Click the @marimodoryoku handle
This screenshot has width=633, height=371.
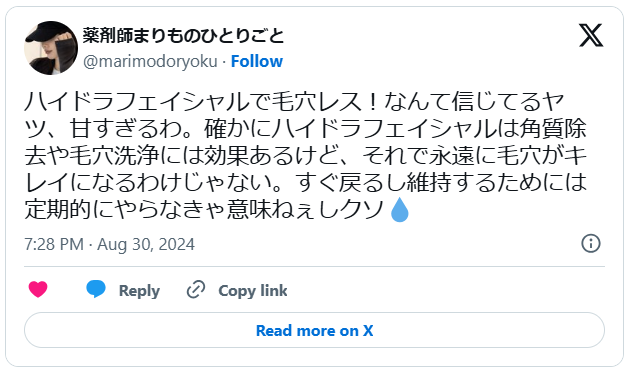150,61
